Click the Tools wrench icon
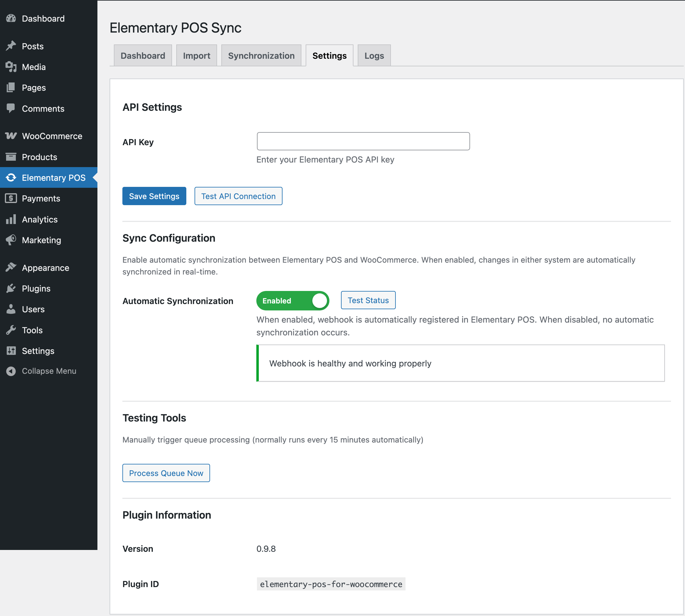This screenshot has height=616, width=685. [x=11, y=330]
